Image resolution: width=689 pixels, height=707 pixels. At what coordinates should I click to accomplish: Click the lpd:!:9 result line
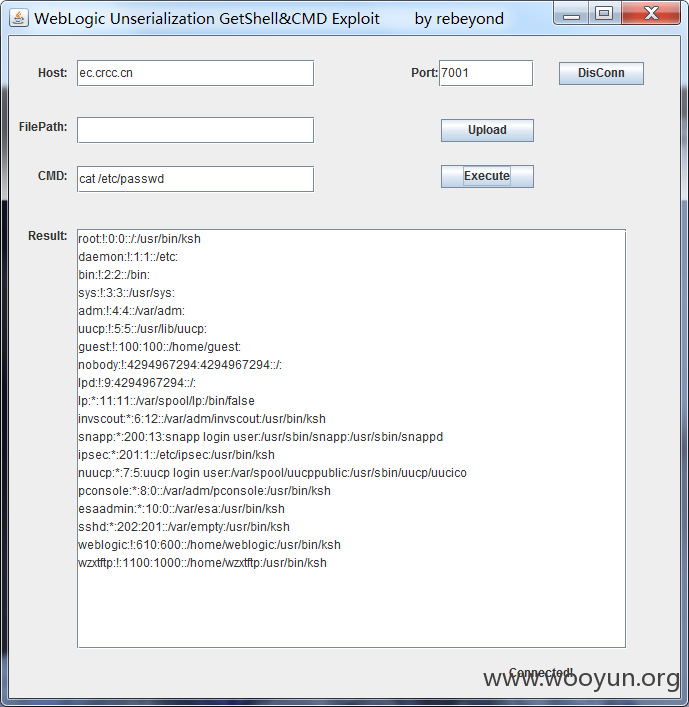click(x=137, y=383)
